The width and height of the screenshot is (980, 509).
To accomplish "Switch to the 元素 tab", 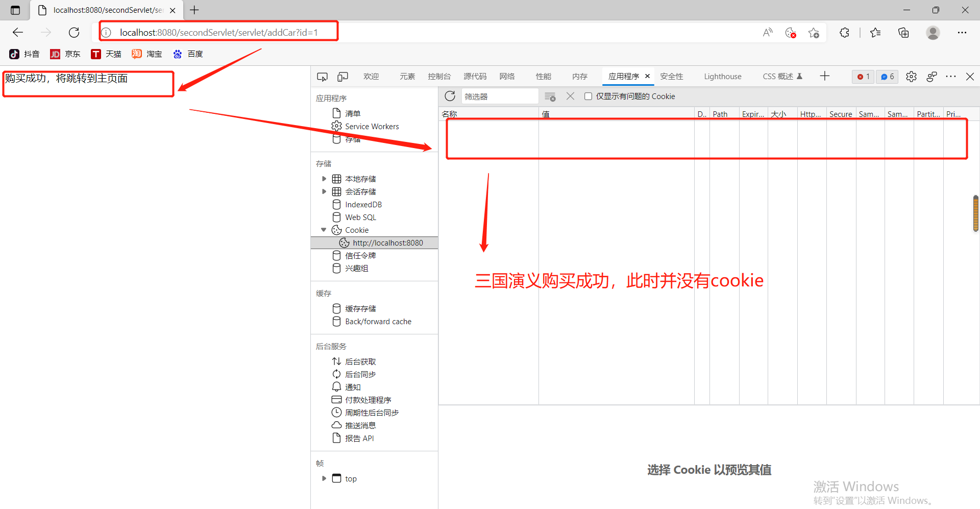I will (x=407, y=77).
